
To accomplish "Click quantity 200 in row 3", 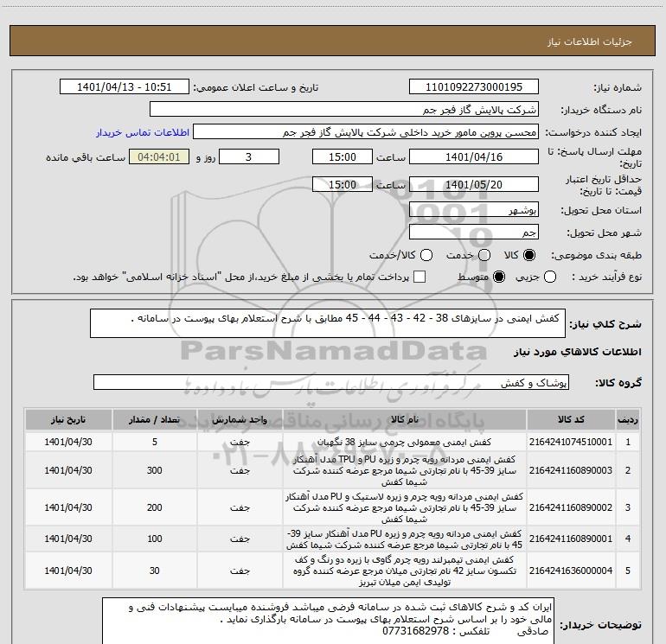I will pyautogui.click(x=155, y=507).
